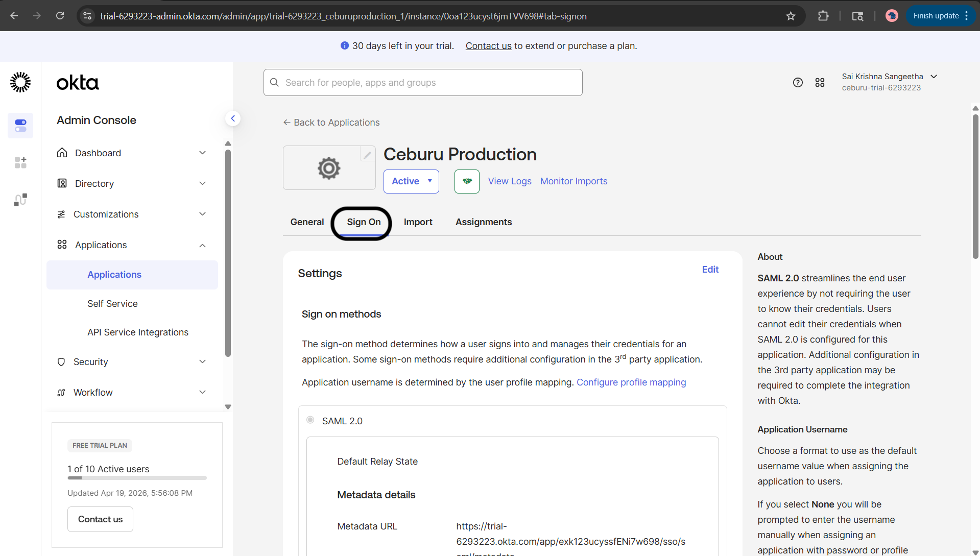Image resolution: width=980 pixels, height=556 pixels.
Task: Click Edit in the Settings panel
Action: point(710,270)
